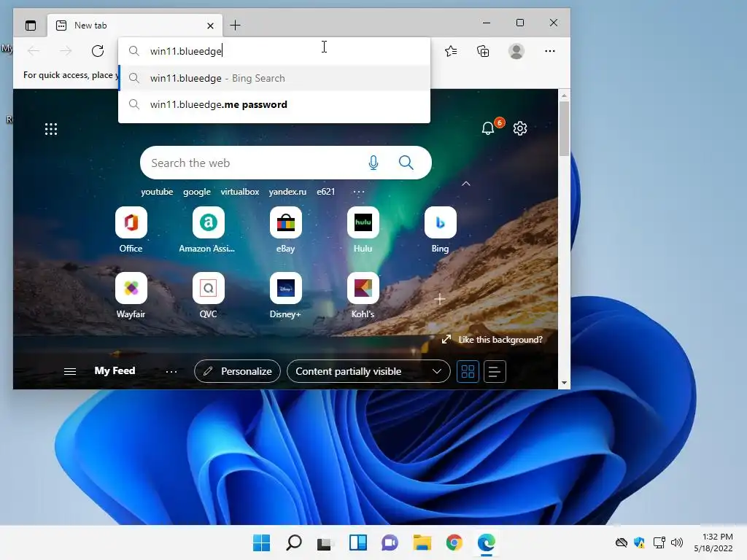Open Chat on the taskbar
Viewport: 747px width, 560px height.
pyautogui.click(x=390, y=542)
